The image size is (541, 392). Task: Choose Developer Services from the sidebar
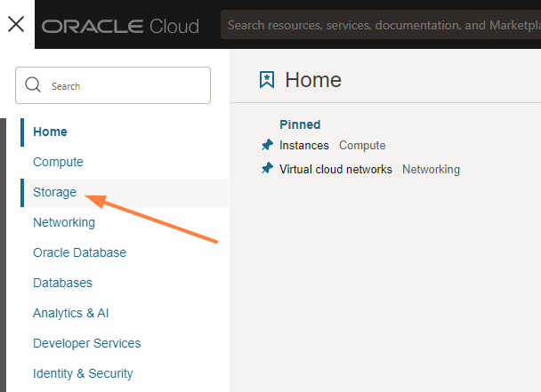(x=86, y=343)
